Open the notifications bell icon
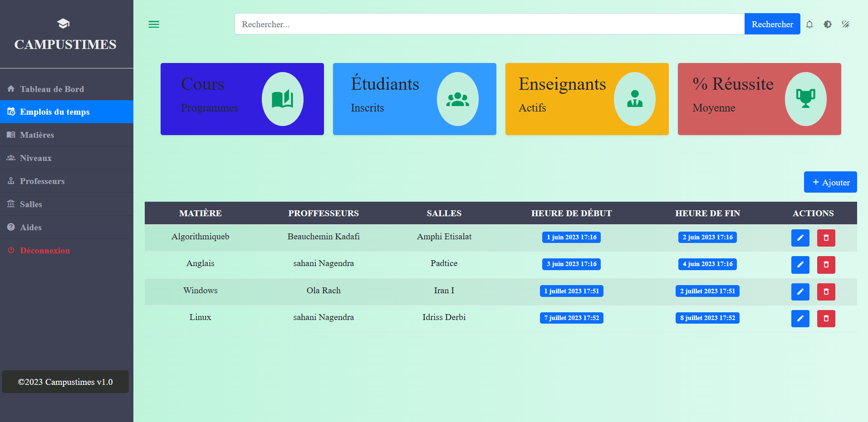This screenshot has height=422, width=868. [809, 24]
